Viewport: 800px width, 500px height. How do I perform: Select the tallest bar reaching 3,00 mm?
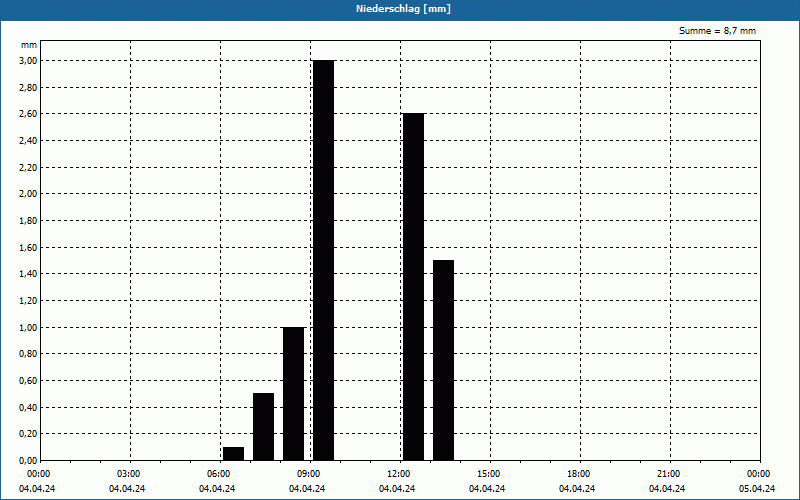click(323, 260)
